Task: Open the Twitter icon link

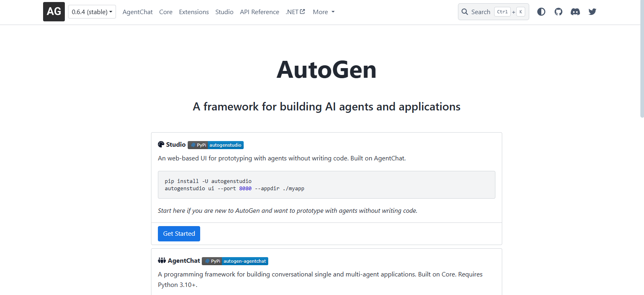Action: click(x=592, y=12)
